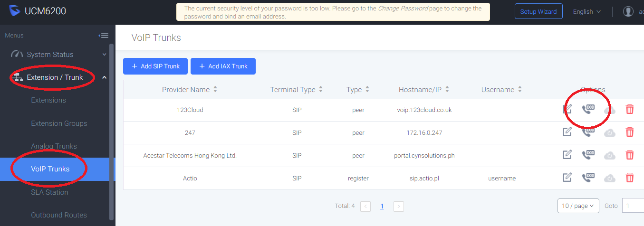Open DOD settings for Acestar trunk

588,154
